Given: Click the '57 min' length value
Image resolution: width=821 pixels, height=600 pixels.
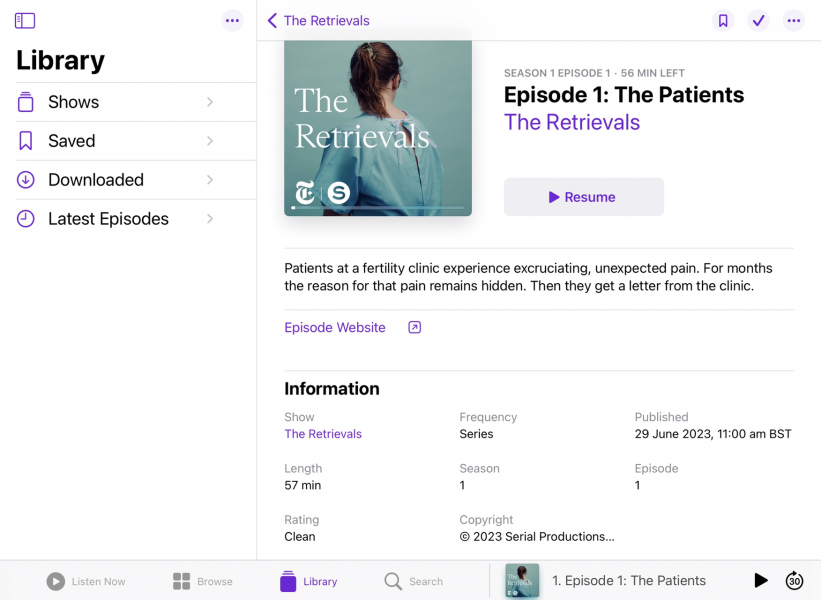Looking at the screenshot, I should point(303,485).
